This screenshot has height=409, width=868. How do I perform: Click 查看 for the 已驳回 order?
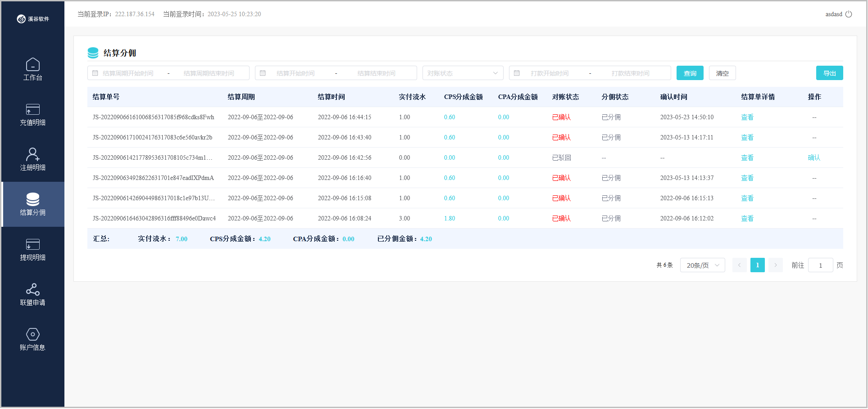tap(747, 157)
